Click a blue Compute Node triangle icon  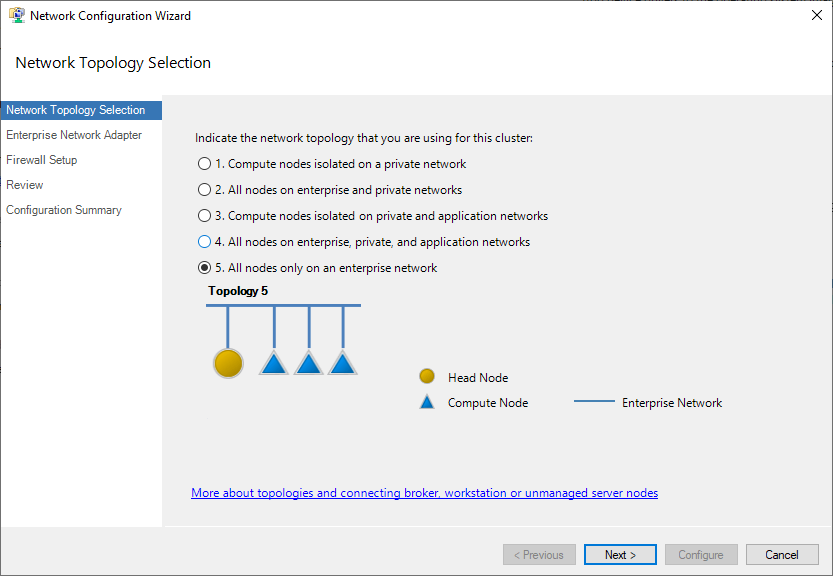(x=273, y=364)
